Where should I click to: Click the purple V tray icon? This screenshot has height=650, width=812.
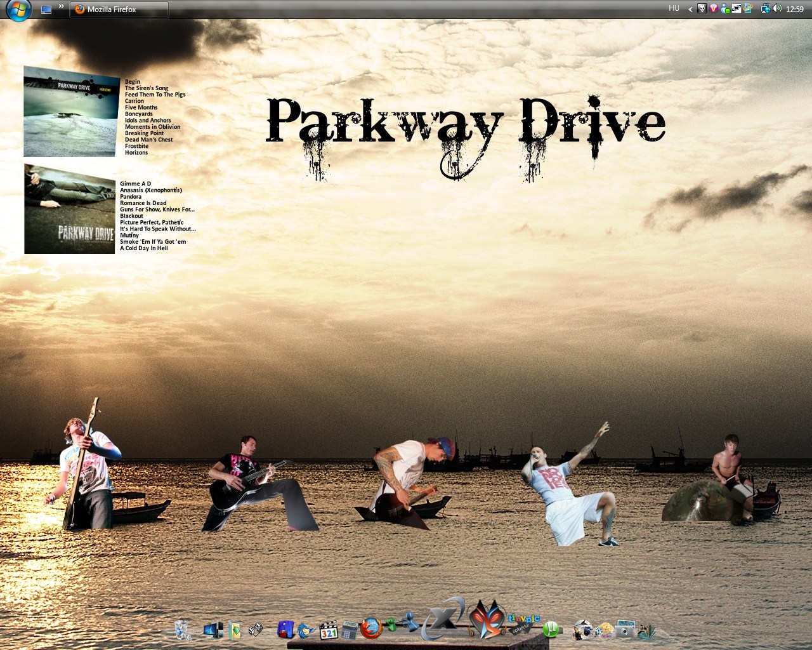coord(714,9)
